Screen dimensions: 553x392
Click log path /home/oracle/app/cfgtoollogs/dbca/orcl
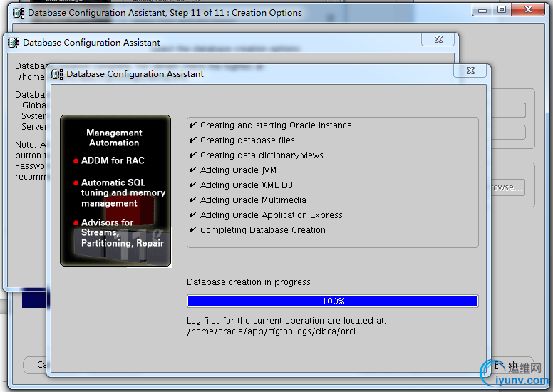click(272, 331)
